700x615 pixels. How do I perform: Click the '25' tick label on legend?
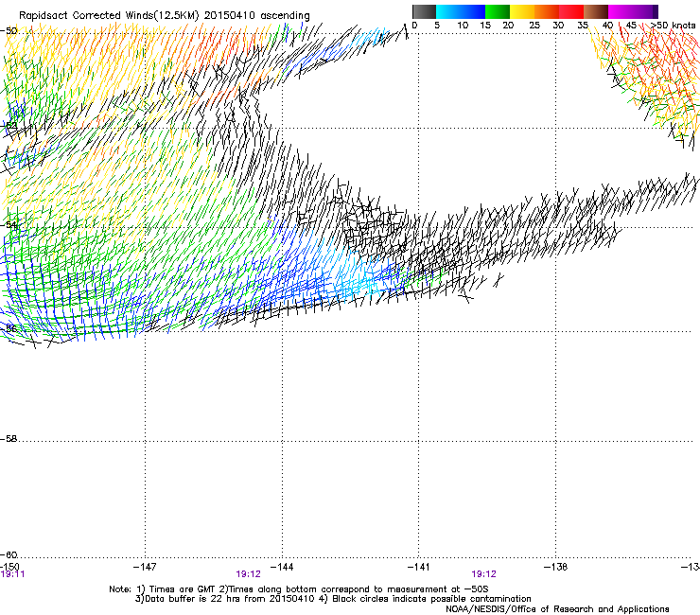[x=534, y=26]
